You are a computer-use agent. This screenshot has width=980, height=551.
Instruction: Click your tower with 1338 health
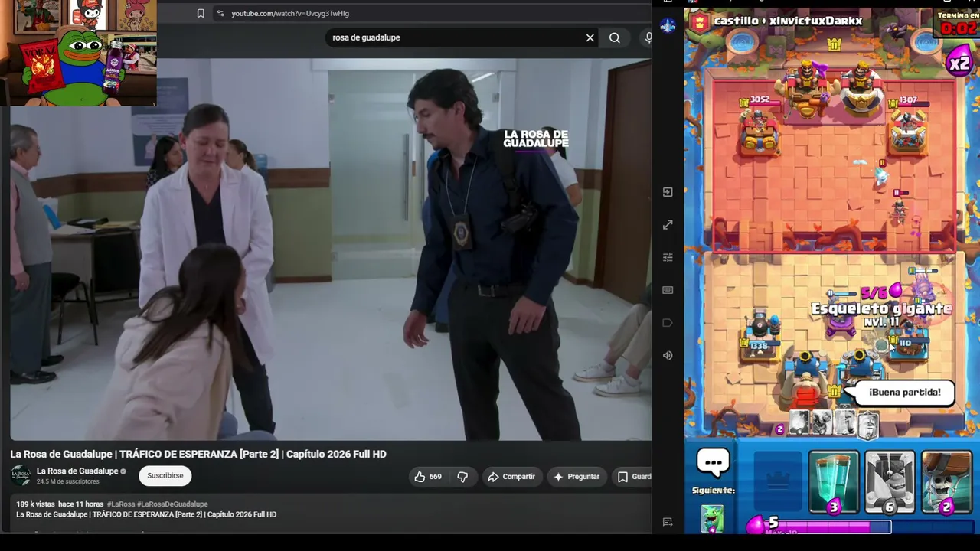pos(760,338)
